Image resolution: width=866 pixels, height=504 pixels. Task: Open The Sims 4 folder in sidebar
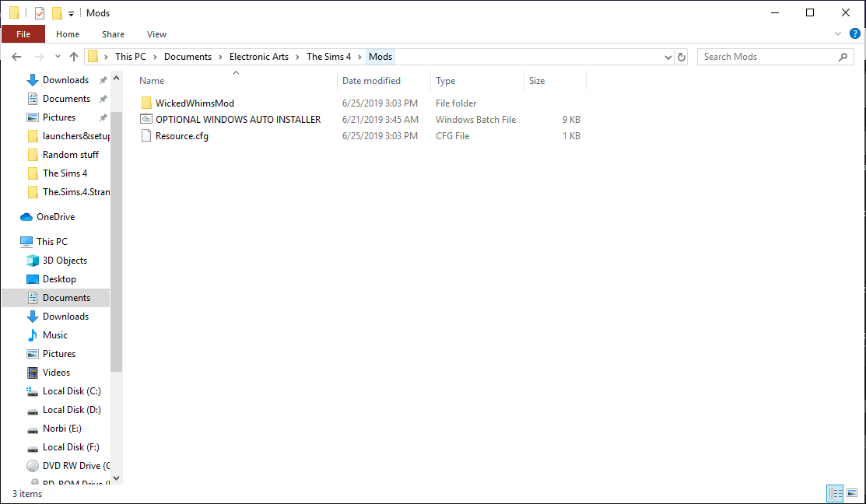[x=65, y=173]
